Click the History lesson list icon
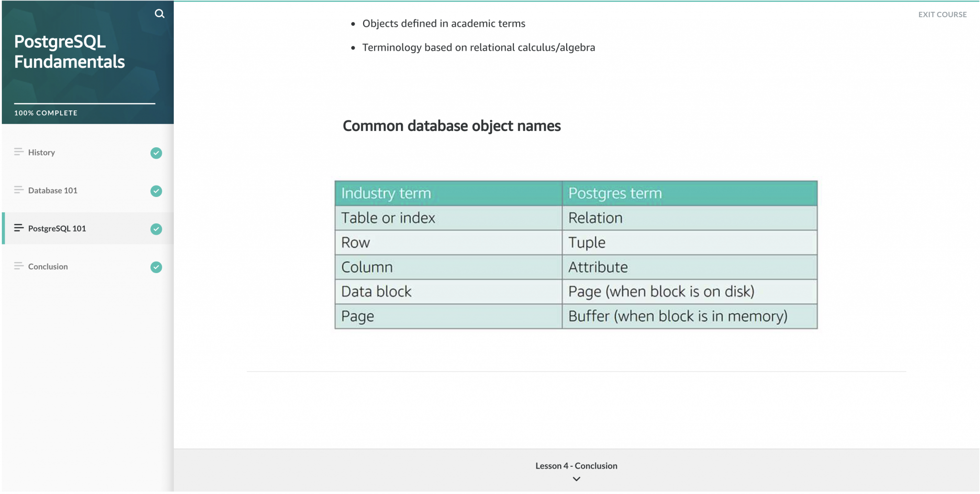Screen dimensions: 980x494 [x=18, y=152]
